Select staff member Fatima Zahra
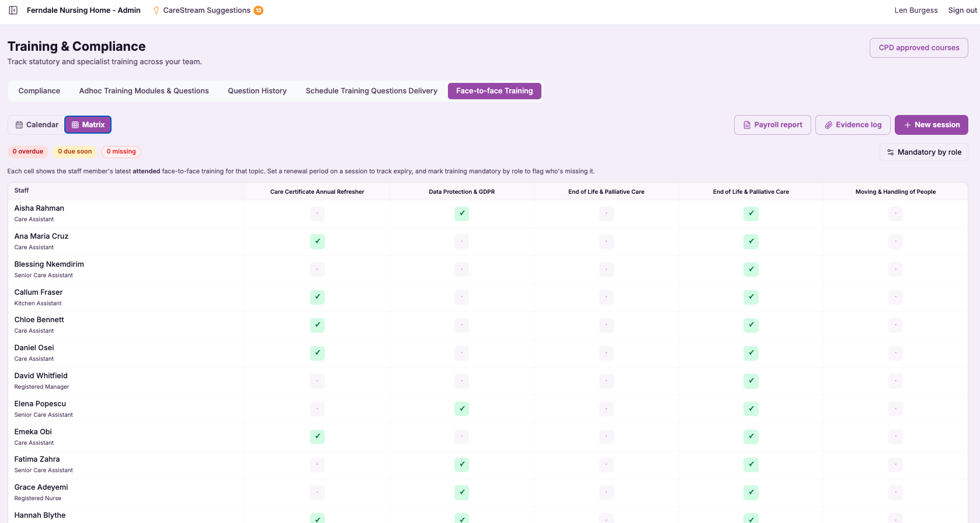This screenshot has width=980, height=523. point(37,459)
